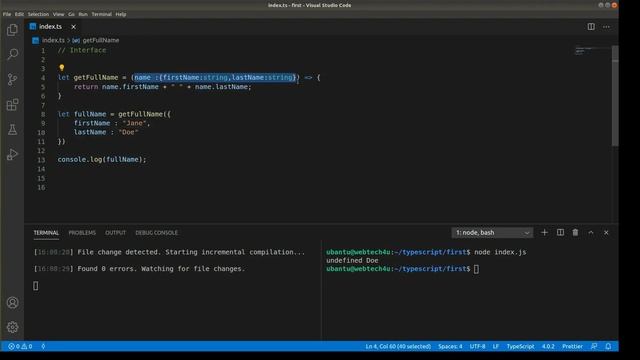Switch to the PROBLEMS panel tab
Viewport: 640px width, 360px height.
(x=82, y=233)
